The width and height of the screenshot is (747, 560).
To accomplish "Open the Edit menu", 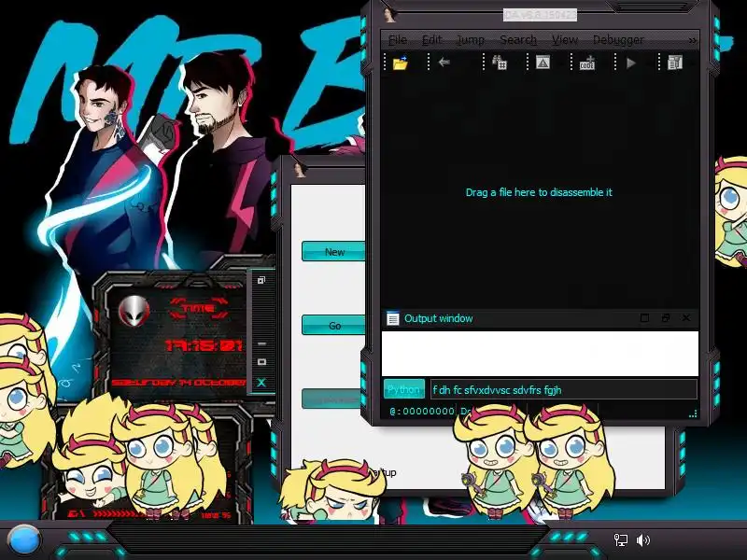I will coord(431,40).
